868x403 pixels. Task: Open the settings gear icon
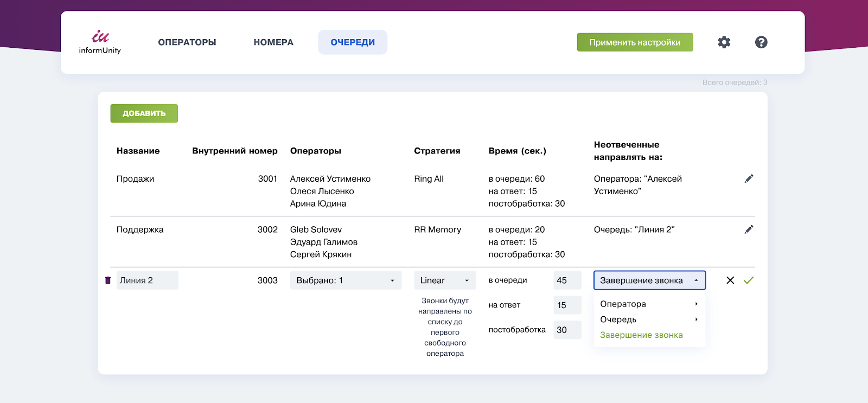(x=724, y=42)
